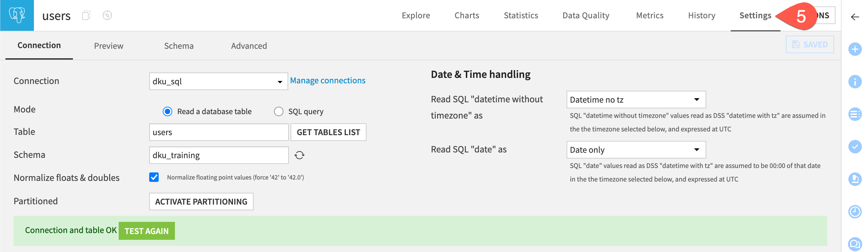The height and width of the screenshot is (252, 868).
Task: Open the Advanced sub-tab
Action: [x=249, y=46]
